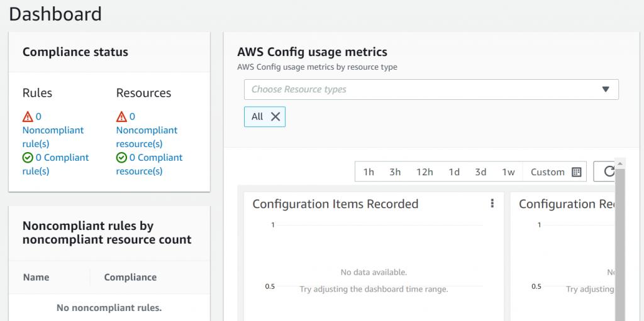Select the 1d time range
Screen dimensions: 644x321
pyautogui.click(x=454, y=172)
